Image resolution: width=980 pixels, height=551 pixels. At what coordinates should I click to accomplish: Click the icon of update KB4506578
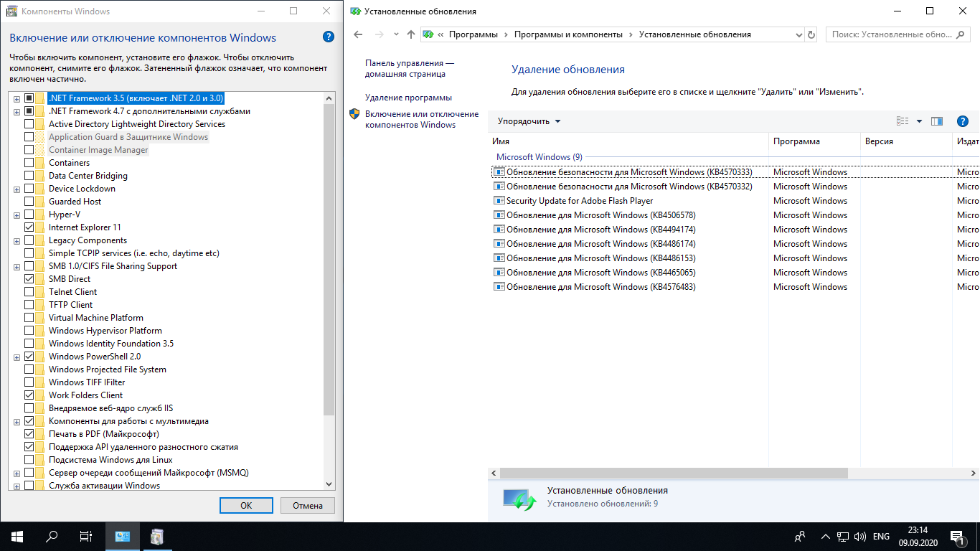[499, 215]
